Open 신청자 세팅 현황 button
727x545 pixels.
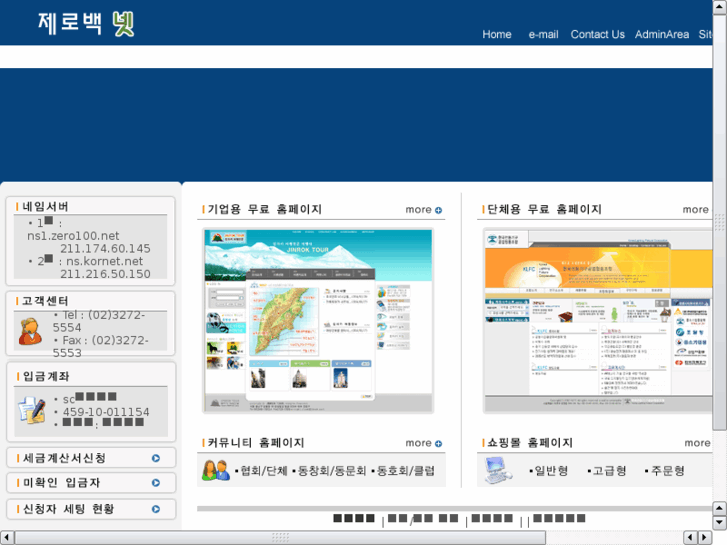coord(91,509)
